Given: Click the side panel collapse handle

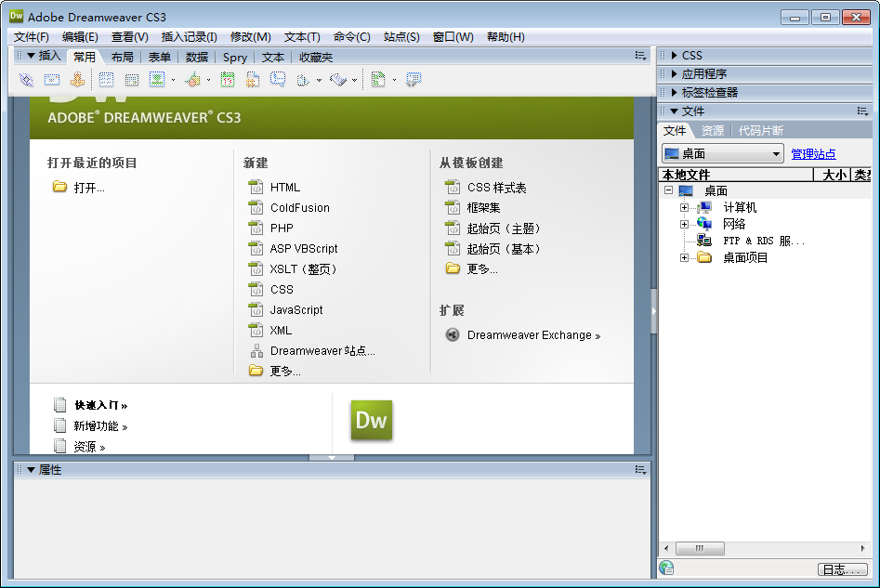Looking at the screenshot, I should pyautogui.click(x=654, y=311).
